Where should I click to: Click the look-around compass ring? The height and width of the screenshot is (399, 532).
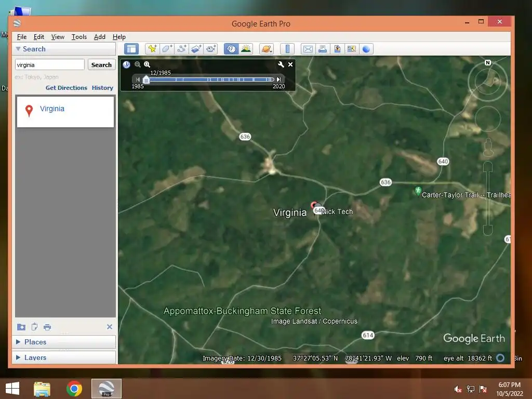[x=487, y=82]
